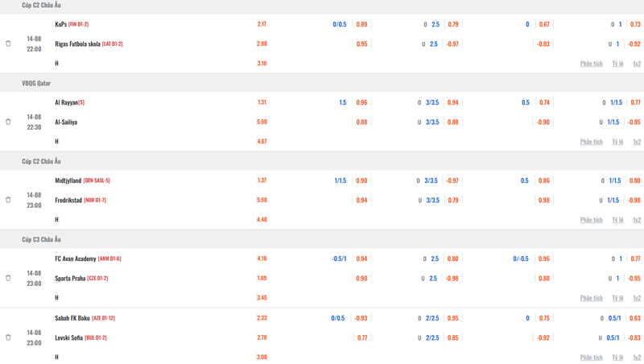Click the Midtjylland team name
Viewport: 644px width, 364px height.
pyautogui.click(x=68, y=180)
